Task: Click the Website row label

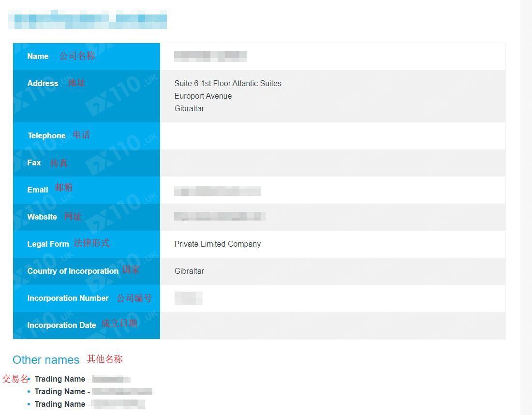Action: click(42, 217)
